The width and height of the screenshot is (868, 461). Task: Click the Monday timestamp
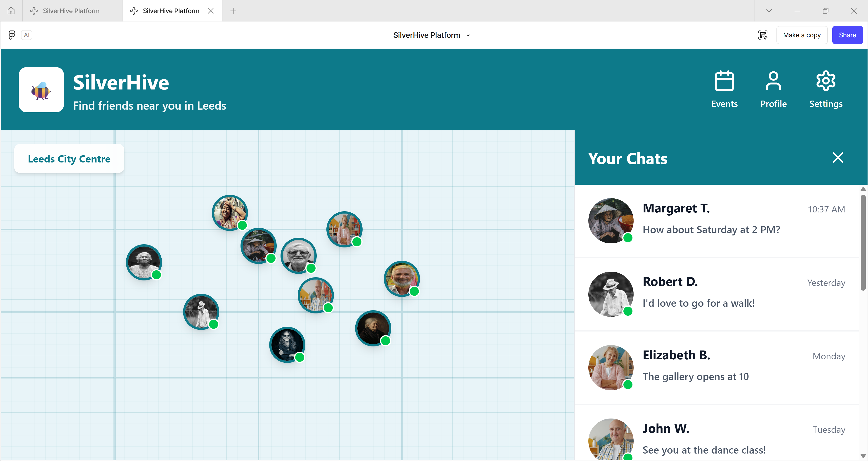829,356
